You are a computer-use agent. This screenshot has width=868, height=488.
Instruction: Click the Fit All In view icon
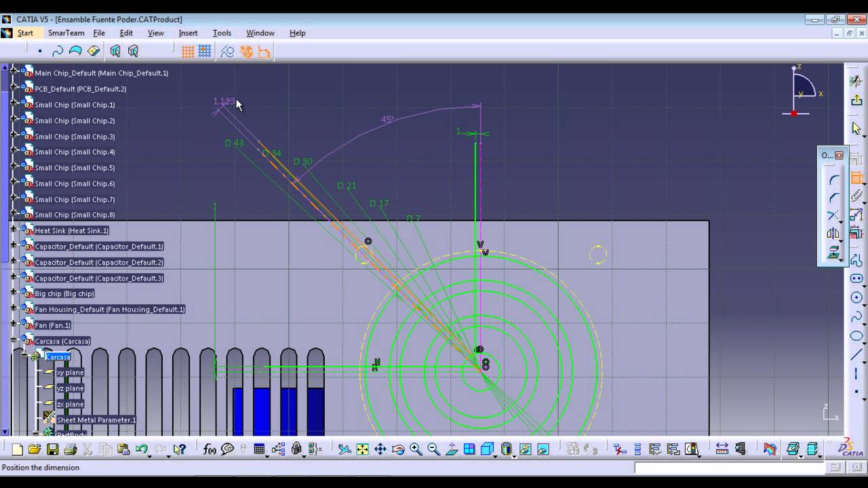363,449
